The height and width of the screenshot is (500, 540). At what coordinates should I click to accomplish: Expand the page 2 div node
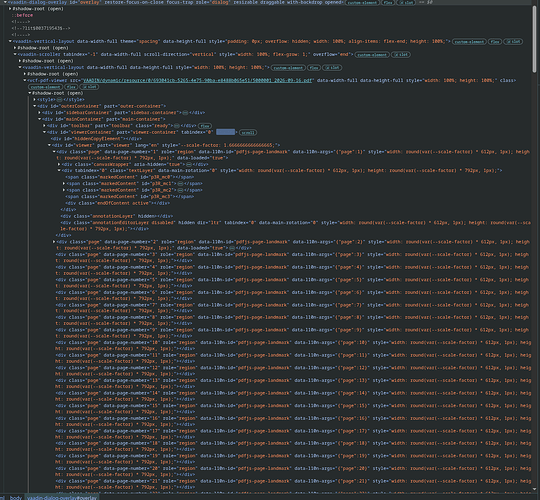pos(54,242)
